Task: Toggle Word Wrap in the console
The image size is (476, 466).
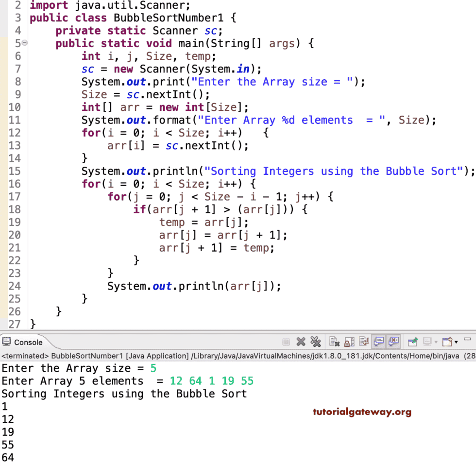Action: (x=364, y=342)
